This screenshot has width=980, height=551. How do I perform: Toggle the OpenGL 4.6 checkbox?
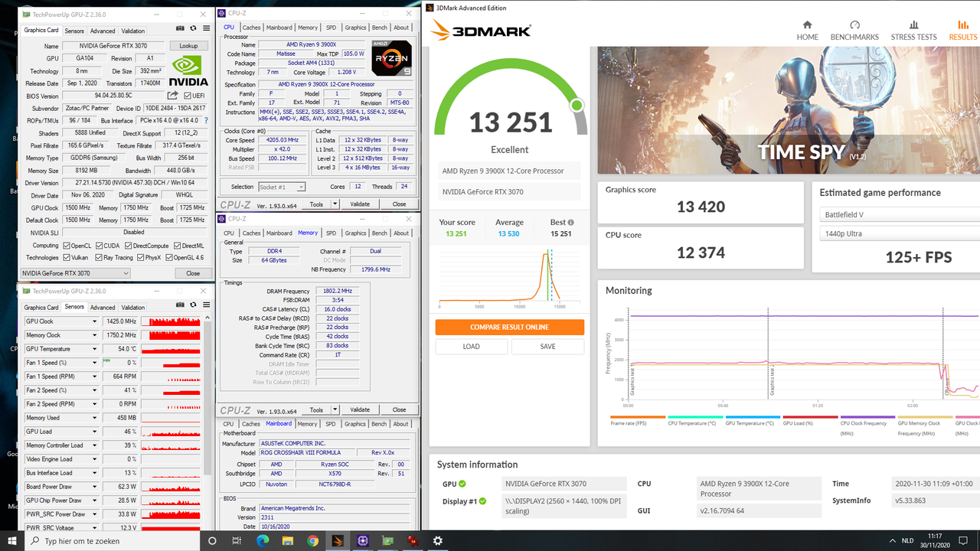[168, 258]
